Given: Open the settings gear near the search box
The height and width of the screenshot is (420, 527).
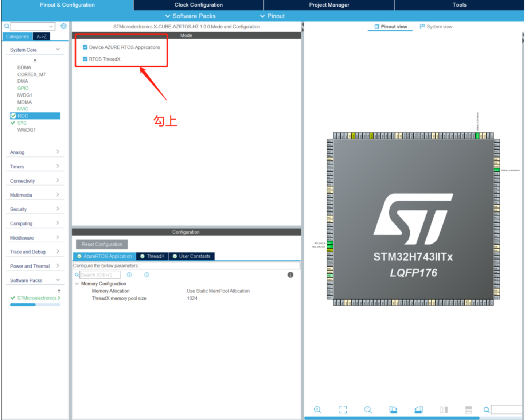Looking at the screenshot, I should (x=63, y=26).
